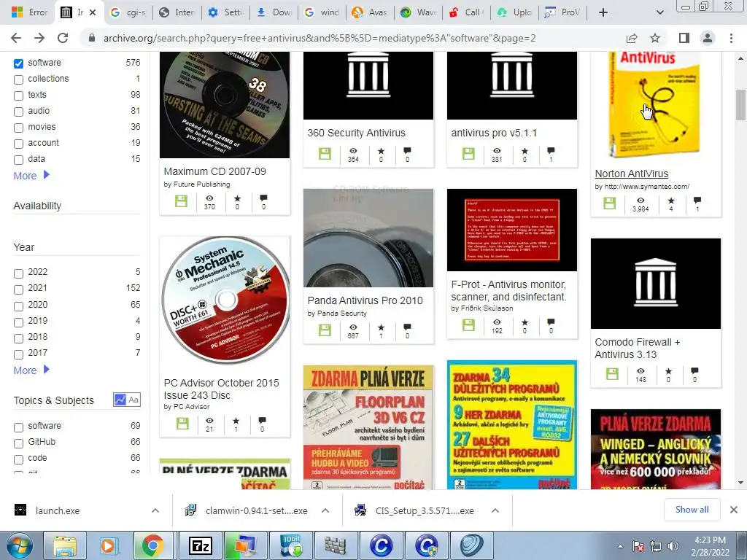The width and height of the screenshot is (747, 560).
Task: Check the collections filter checkbox
Action: tap(18, 79)
